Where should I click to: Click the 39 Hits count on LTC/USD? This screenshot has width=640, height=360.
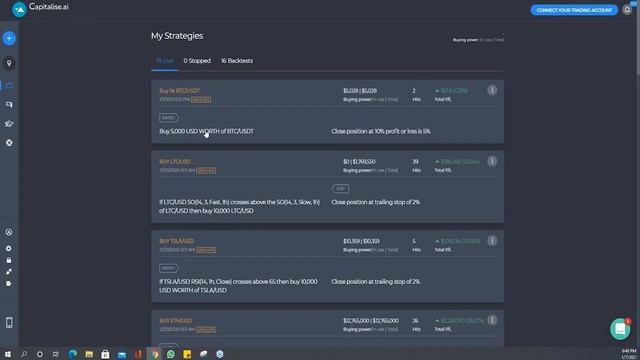[416, 162]
